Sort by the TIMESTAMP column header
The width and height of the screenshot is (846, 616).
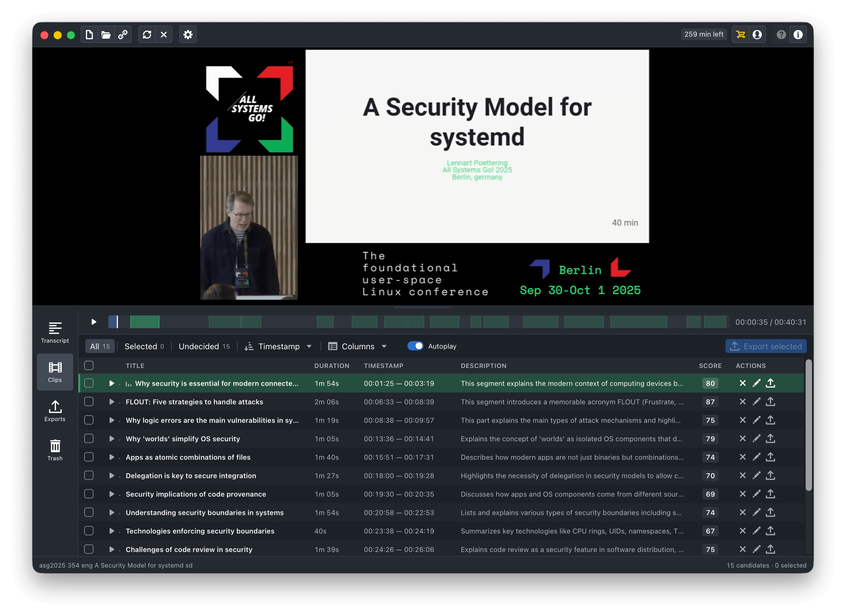pyautogui.click(x=383, y=366)
